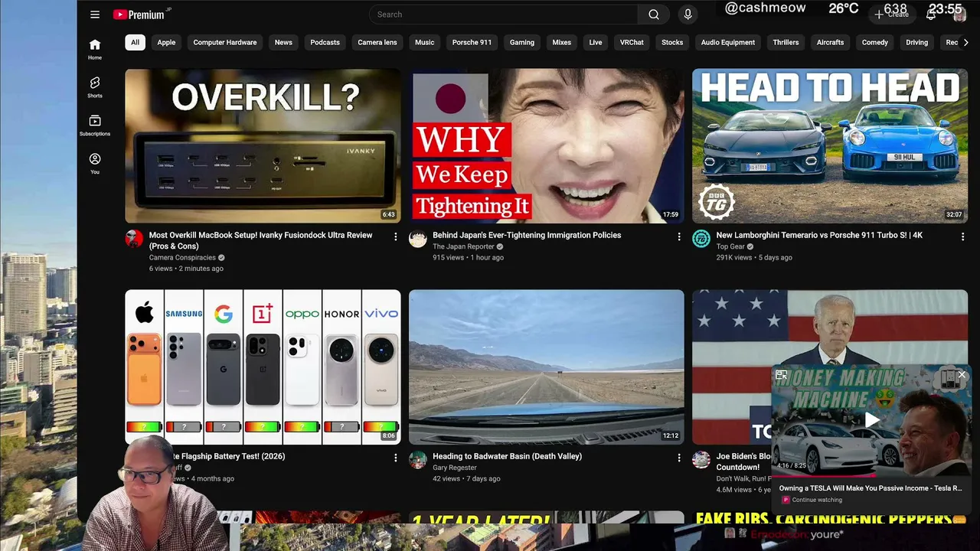The height and width of the screenshot is (551, 980).
Task: Open the You section in the sidebar
Action: point(95,164)
